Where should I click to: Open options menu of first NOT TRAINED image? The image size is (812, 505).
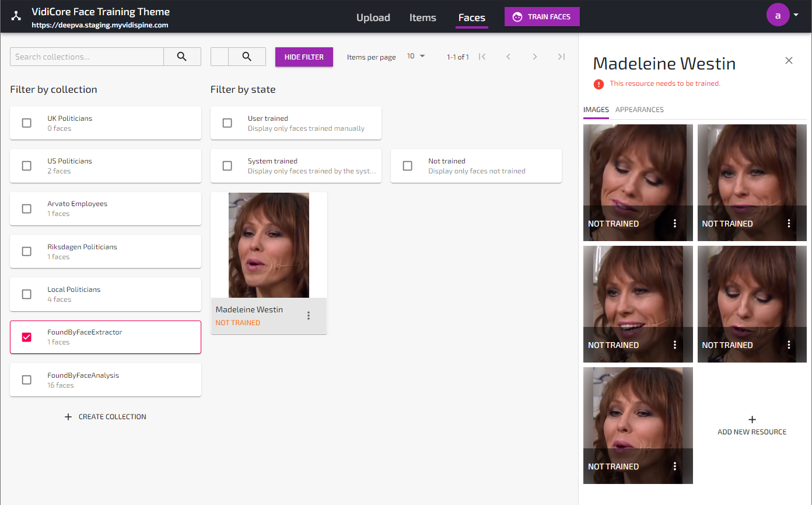point(675,224)
